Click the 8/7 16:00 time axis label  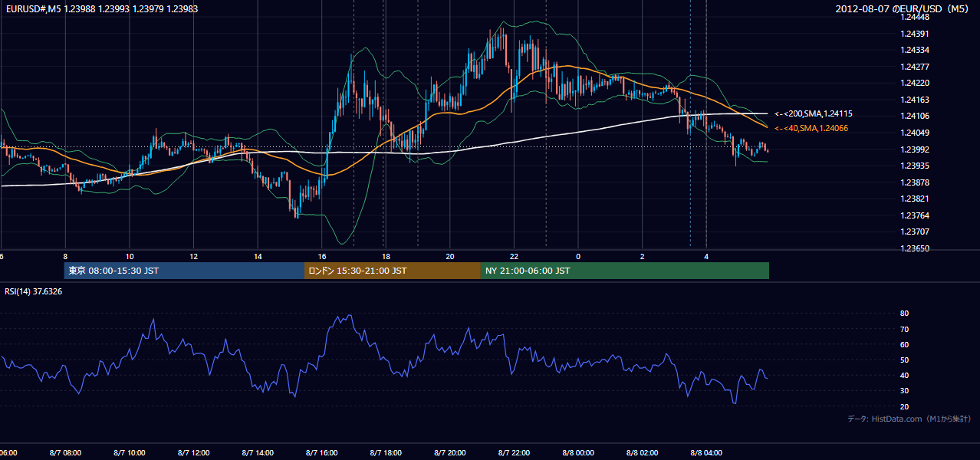coord(322,453)
